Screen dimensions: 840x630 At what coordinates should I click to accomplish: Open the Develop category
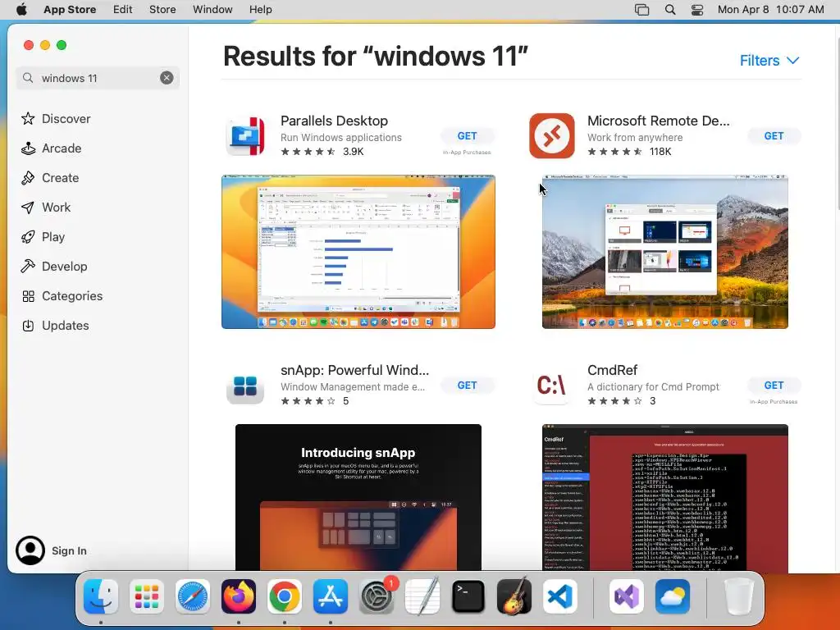click(54, 266)
